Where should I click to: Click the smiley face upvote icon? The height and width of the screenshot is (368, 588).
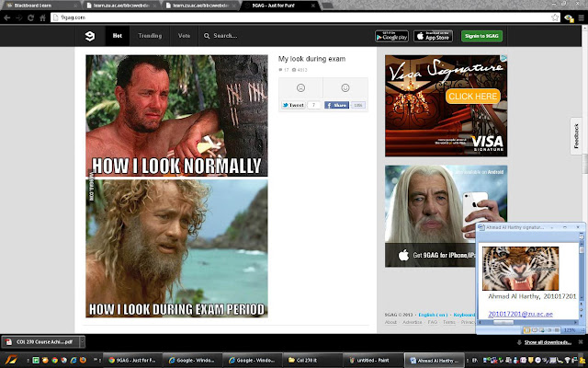345,87
